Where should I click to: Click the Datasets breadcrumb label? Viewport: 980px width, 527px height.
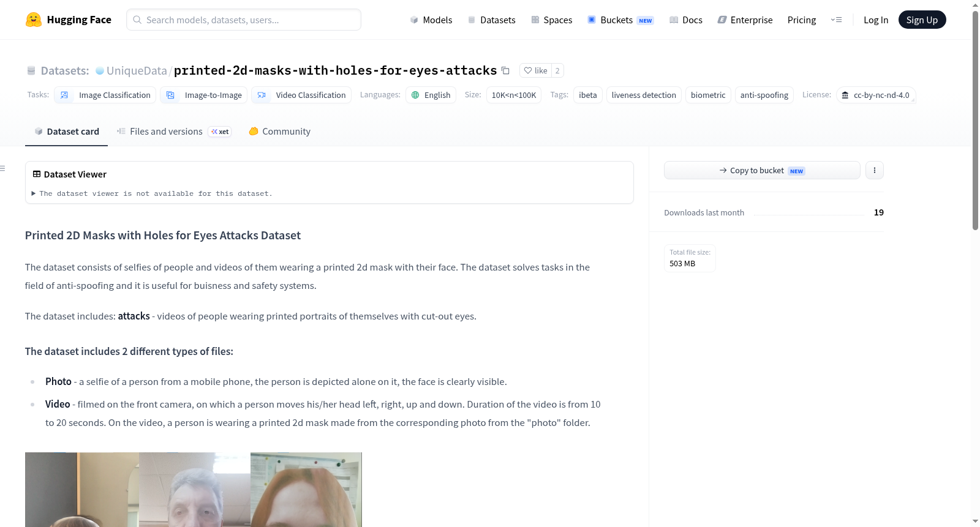[x=65, y=70]
